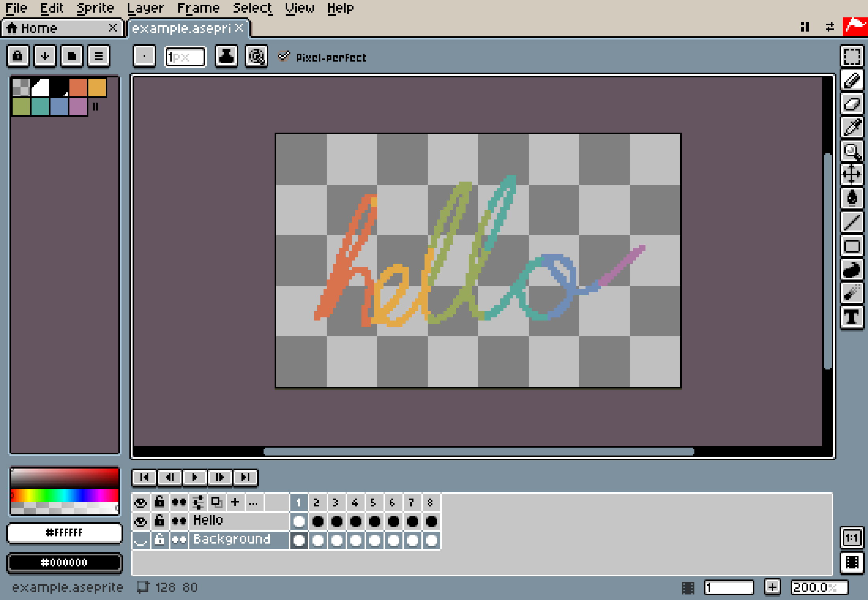Hide the Hello layer
This screenshot has height=600, width=868.
click(x=140, y=521)
